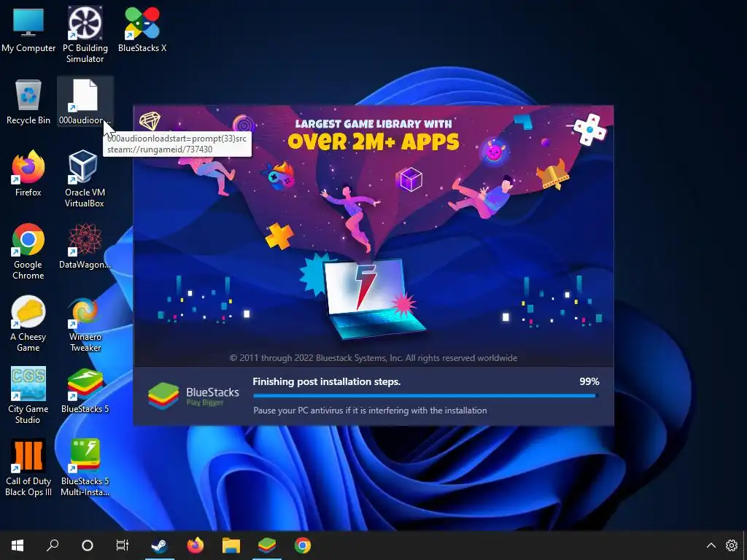This screenshot has height=560, width=747.
Task: Switch to BlueStacks installer in taskbar
Action: coord(267,545)
